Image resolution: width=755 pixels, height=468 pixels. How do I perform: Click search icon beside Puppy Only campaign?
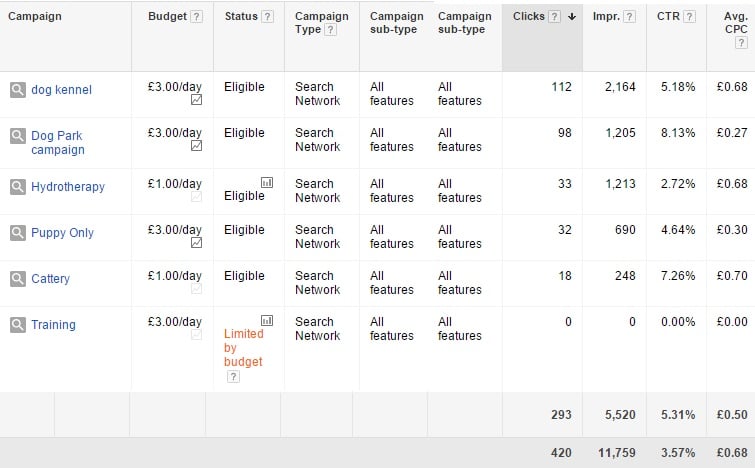(18, 233)
